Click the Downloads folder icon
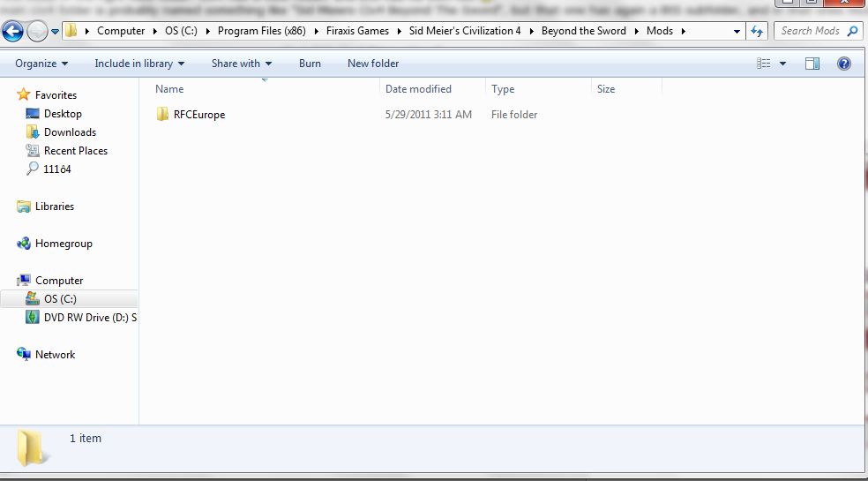 [x=33, y=132]
